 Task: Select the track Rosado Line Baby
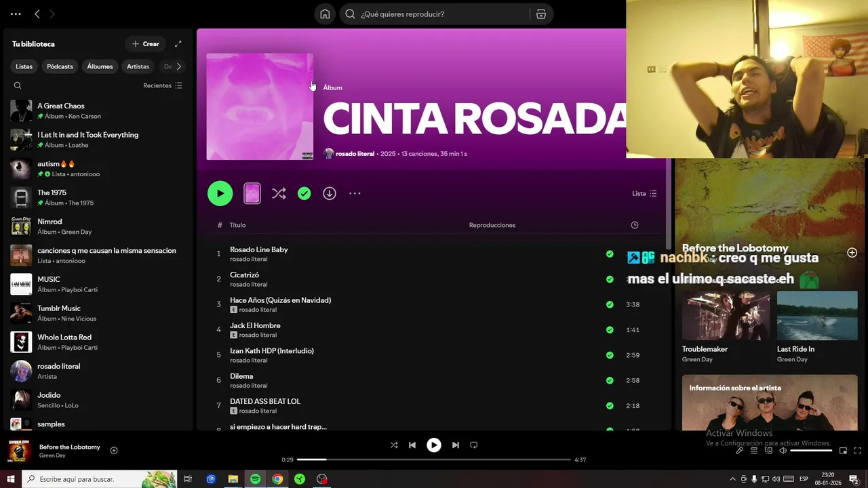(x=259, y=249)
